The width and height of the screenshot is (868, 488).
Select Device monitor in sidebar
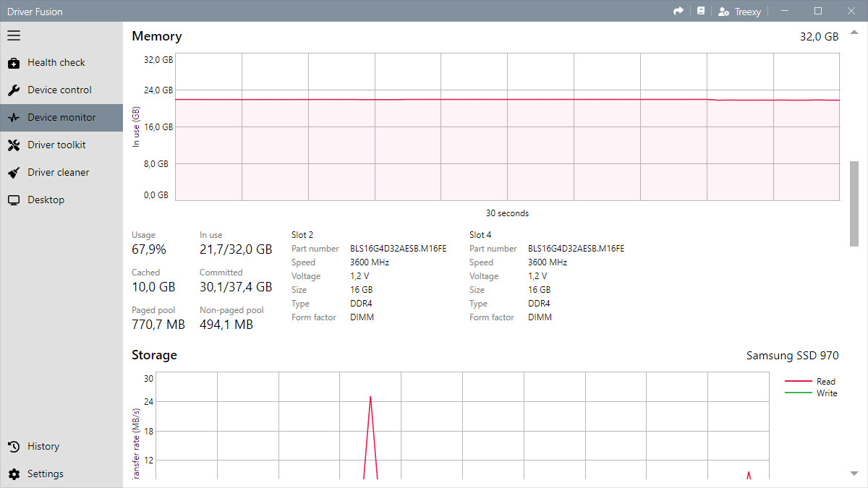point(61,118)
